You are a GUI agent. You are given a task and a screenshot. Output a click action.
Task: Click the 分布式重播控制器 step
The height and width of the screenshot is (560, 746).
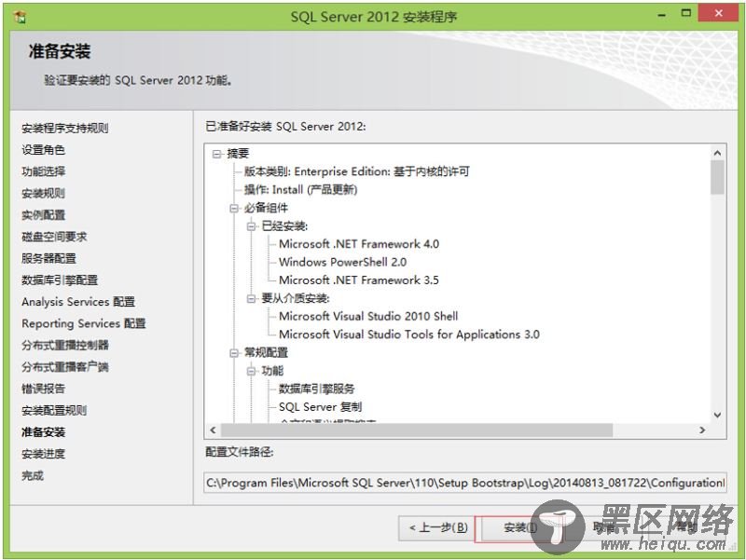(64, 346)
